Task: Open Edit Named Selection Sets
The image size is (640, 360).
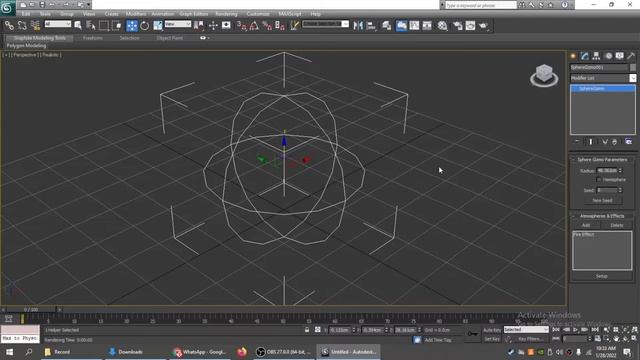Action: pyautogui.click(x=294, y=26)
